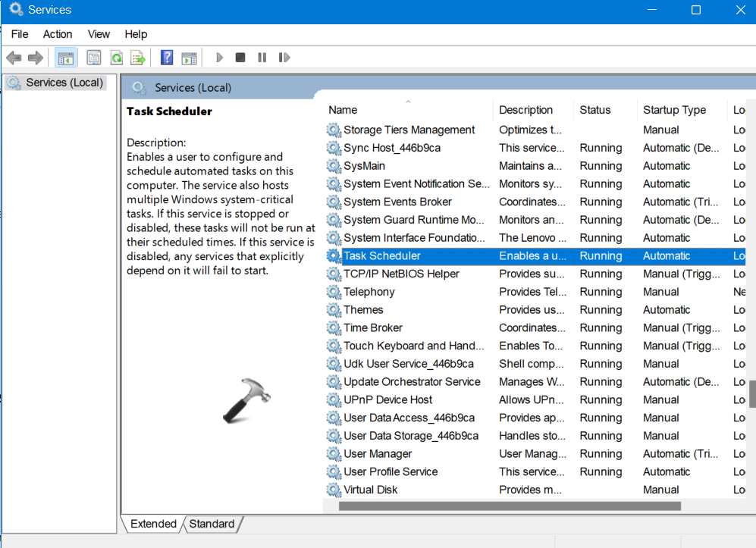
Task: Select the Extended tab
Action: click(153, 524)
